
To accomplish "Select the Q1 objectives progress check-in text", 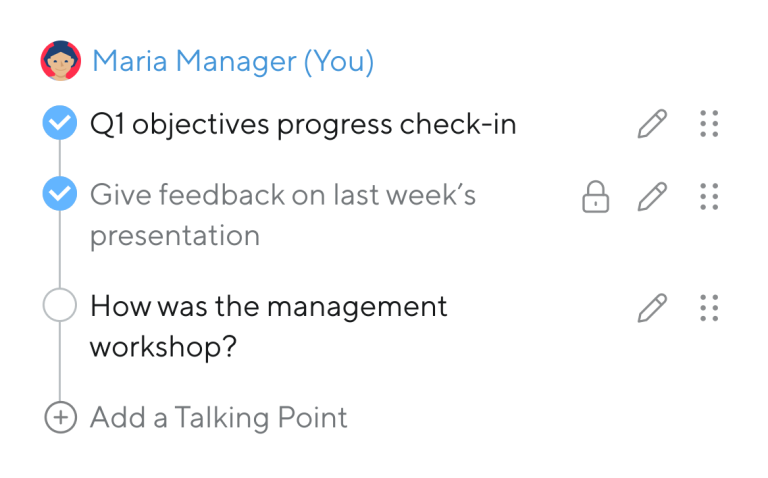I will [303, 124].
